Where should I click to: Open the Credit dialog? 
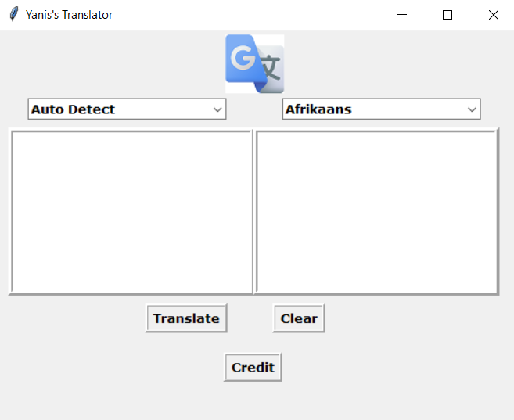253,367
